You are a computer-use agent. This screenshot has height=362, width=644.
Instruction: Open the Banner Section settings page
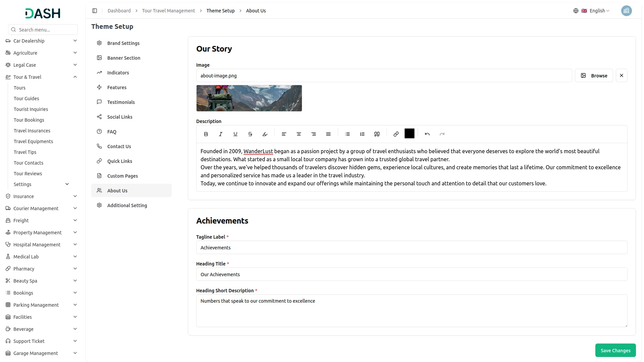123,58
